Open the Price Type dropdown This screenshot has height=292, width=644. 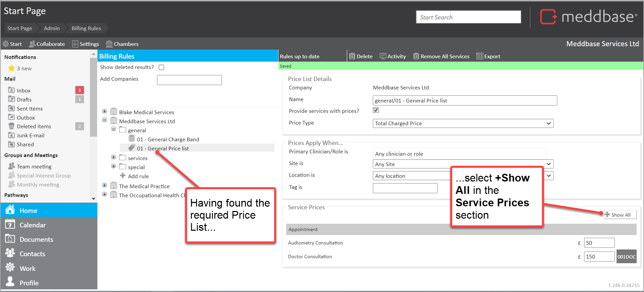463,123
